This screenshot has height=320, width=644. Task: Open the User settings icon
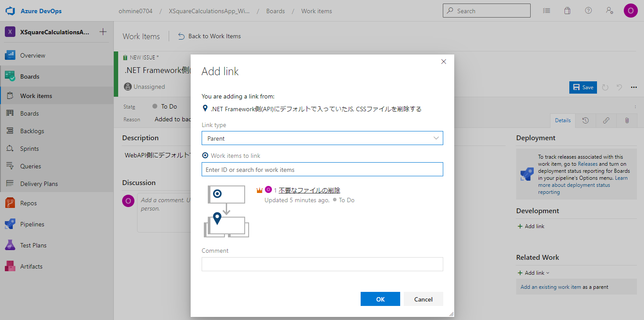coord(609,11)
